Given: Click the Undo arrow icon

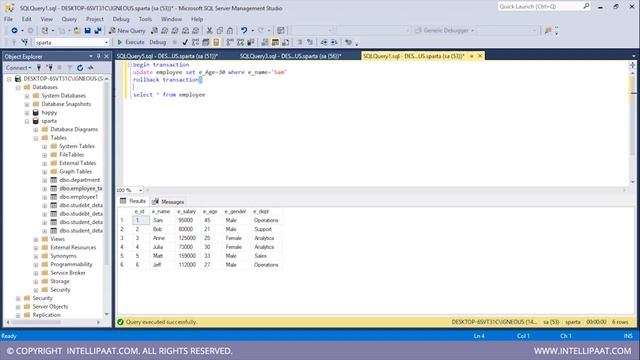Looking at the screenshot, I should (x=244, y=31).
